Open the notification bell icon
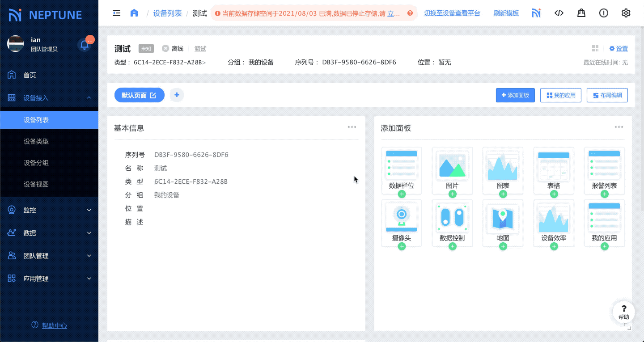Image resolution: width=644 pixels, height=342 pixels. pos(84,44)
